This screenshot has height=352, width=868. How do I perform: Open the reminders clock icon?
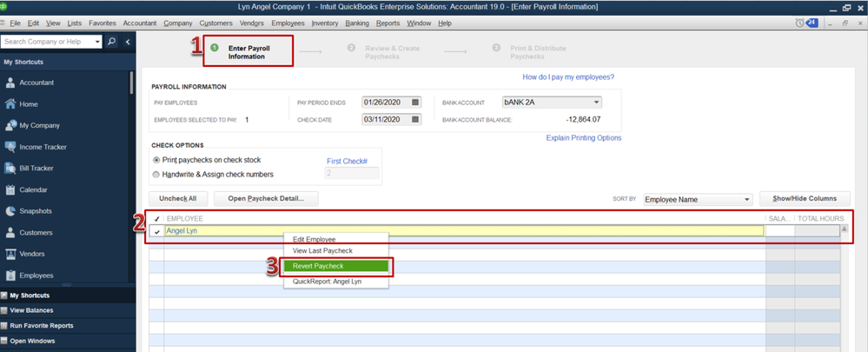pos(800,23)
